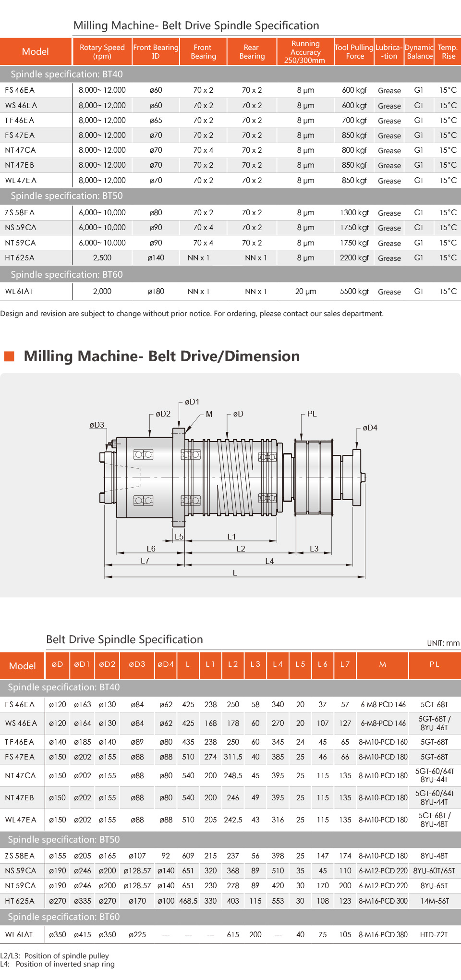Select the 5500 kgf tool pulling force cell
Viewport: 461px width, 980px height.
[x=354, y=291]
